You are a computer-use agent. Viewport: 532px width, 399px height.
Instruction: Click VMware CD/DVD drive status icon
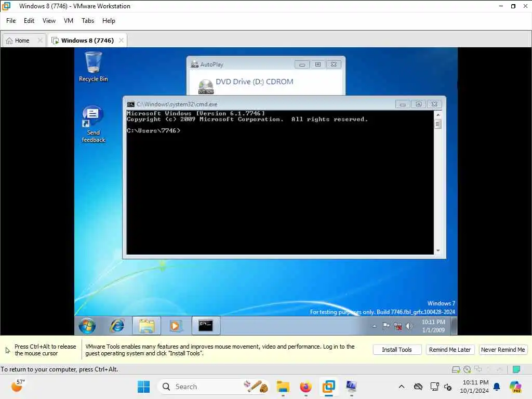(x=467, y=369)
